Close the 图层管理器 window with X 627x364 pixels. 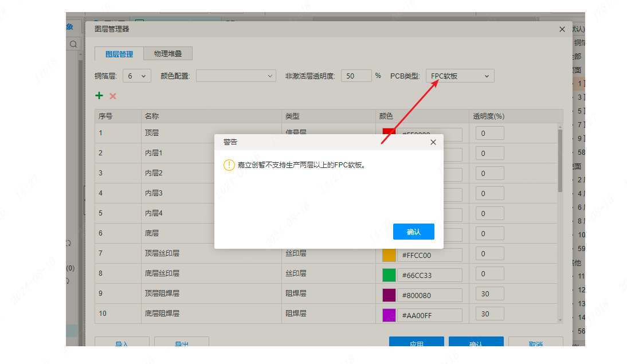(x=562, y=29)
